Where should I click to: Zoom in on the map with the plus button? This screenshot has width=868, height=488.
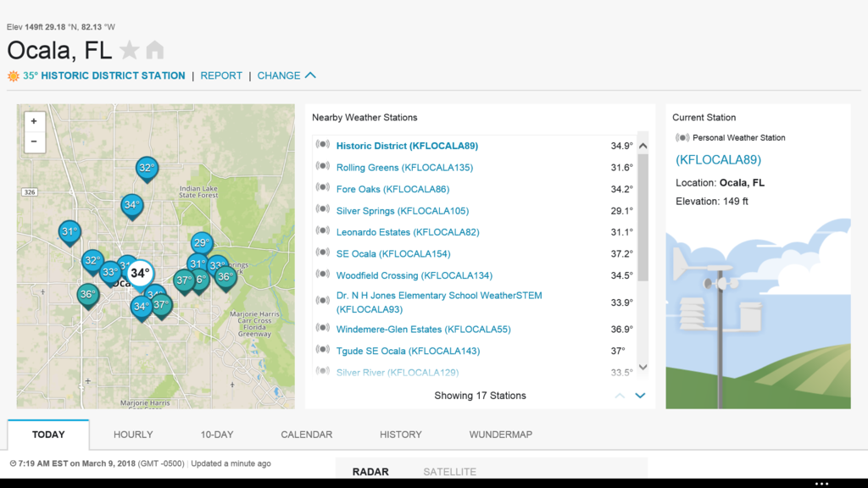point(34,121)
